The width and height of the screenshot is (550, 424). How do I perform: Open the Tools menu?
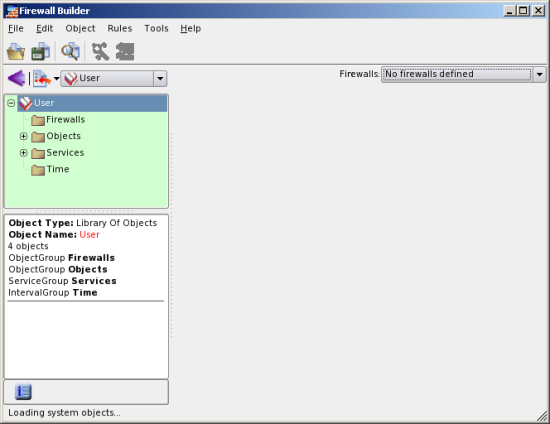tap(156, 28)
